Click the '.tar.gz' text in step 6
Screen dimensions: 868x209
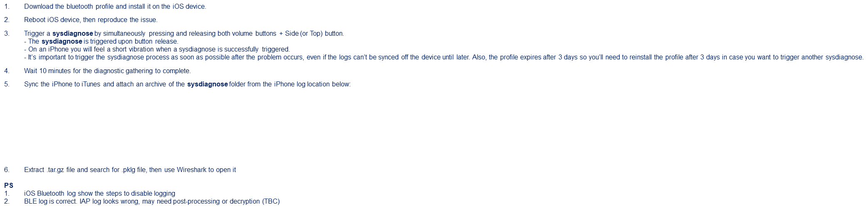[55, 170]
